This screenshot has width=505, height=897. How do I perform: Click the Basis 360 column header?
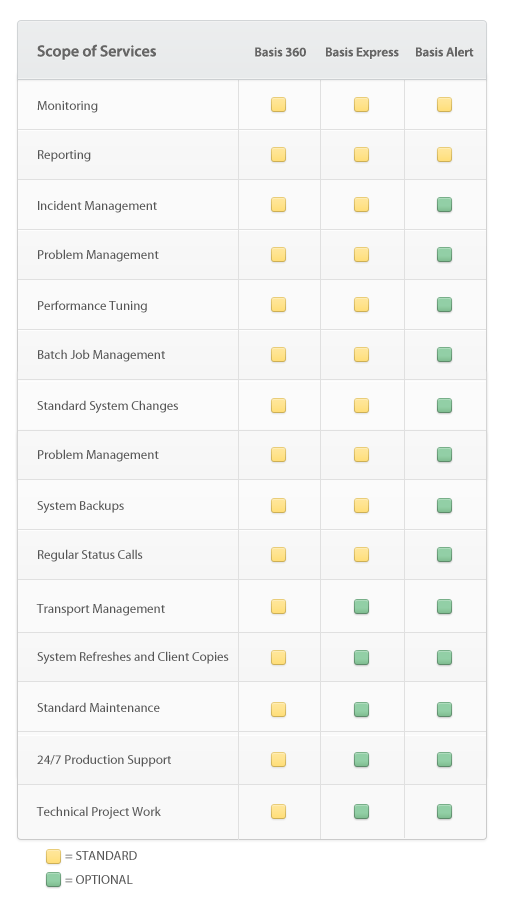[280, 52]
